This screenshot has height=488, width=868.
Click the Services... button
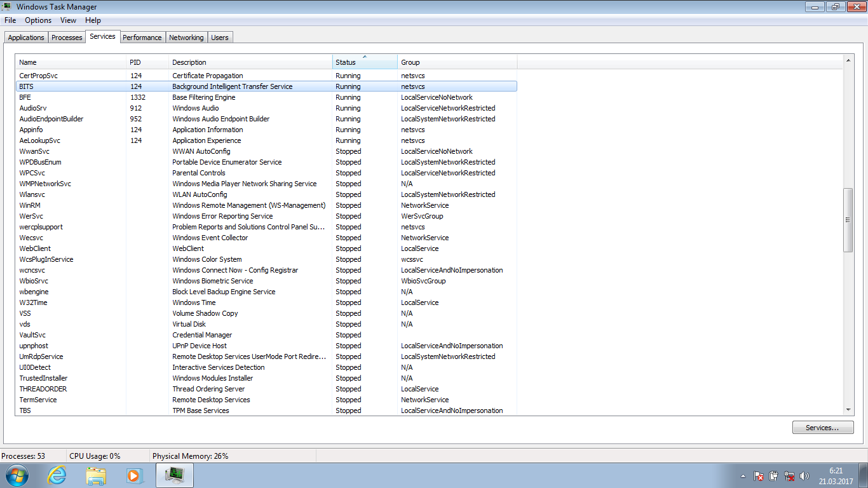[822, 428]
